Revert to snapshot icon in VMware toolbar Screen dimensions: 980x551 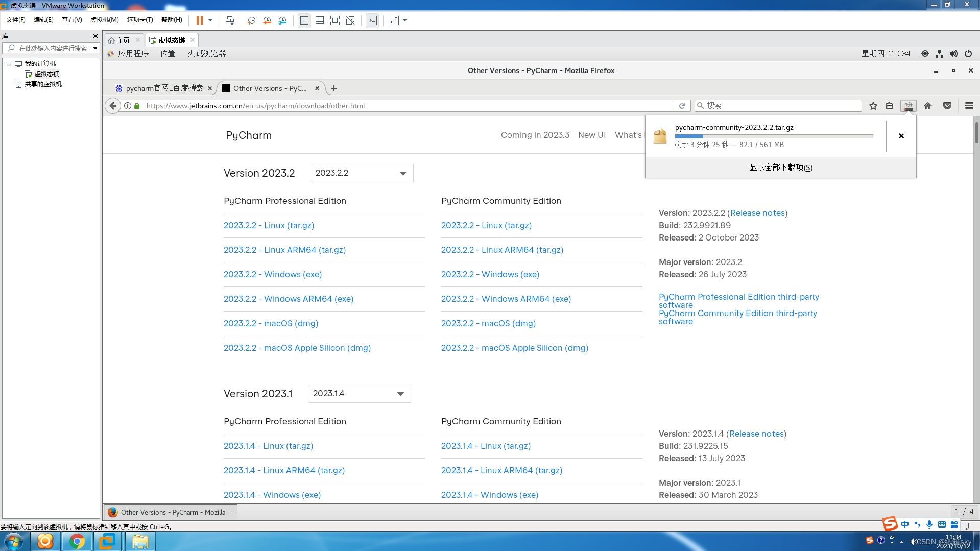[x=267, y=20]
